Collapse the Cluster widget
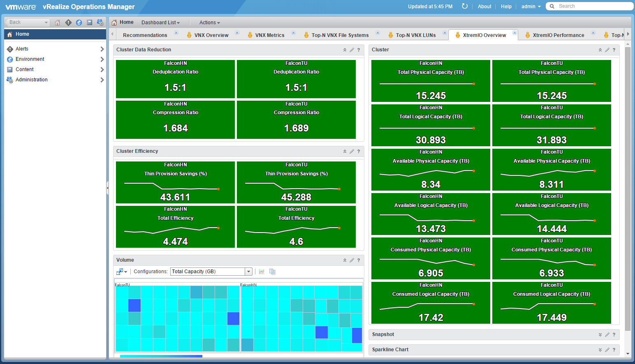This screenshot has width=635, height=364. pyautogui.click(x=600, y=50)
